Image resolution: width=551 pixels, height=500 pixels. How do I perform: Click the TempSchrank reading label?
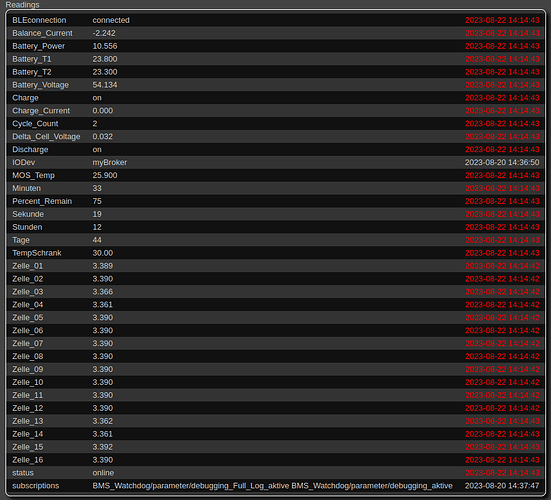coord(37,253)
